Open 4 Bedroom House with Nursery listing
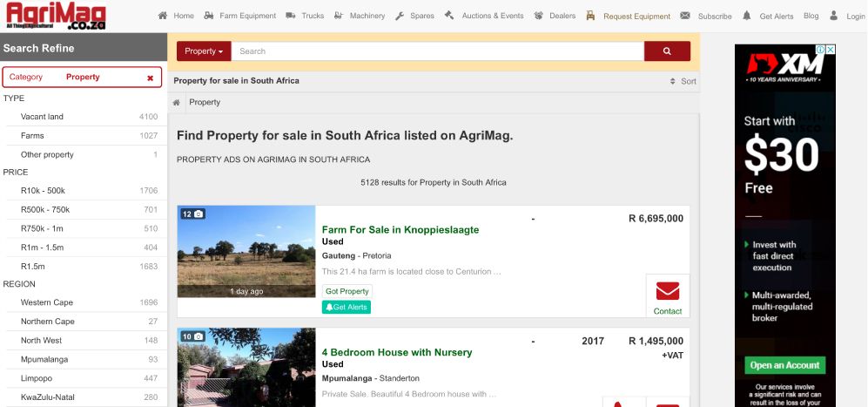 point(397,352)
